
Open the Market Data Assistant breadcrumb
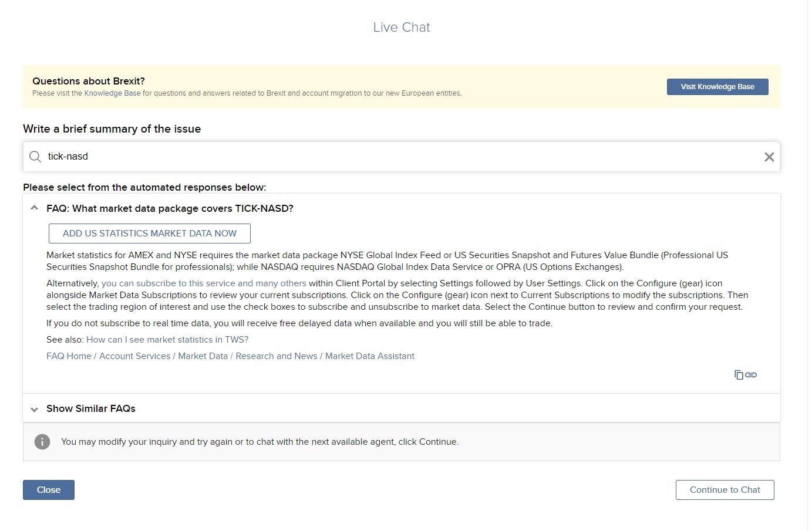(x=369, y=356)
